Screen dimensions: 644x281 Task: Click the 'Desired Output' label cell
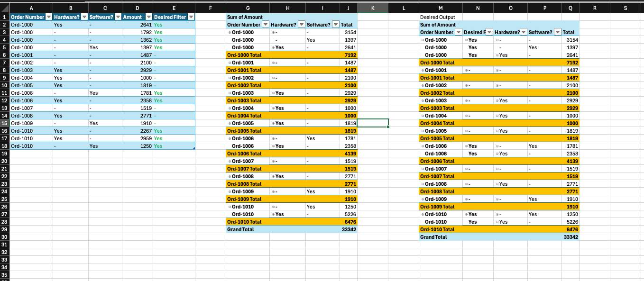[x=437, y=17]
